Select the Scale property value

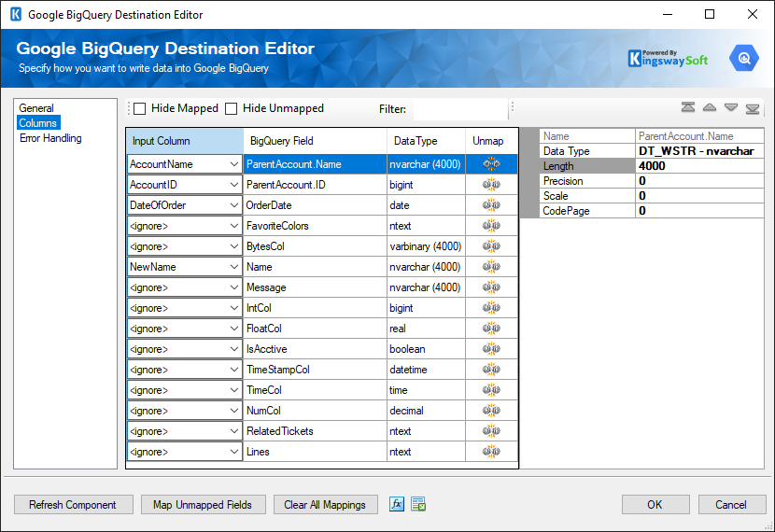tap(699, 196)
